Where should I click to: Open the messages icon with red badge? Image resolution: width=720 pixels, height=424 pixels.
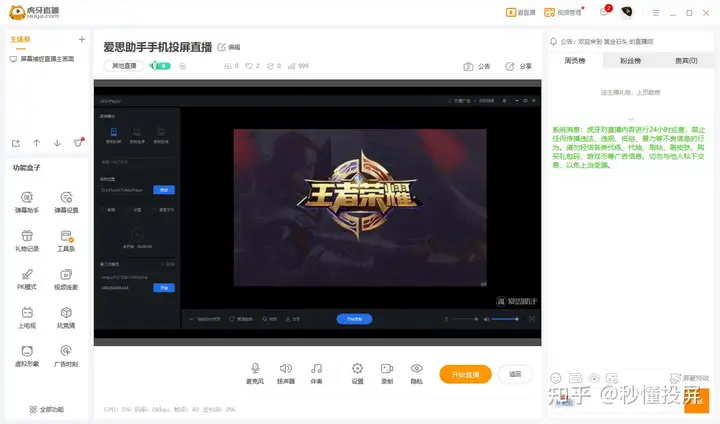[605, 11]
